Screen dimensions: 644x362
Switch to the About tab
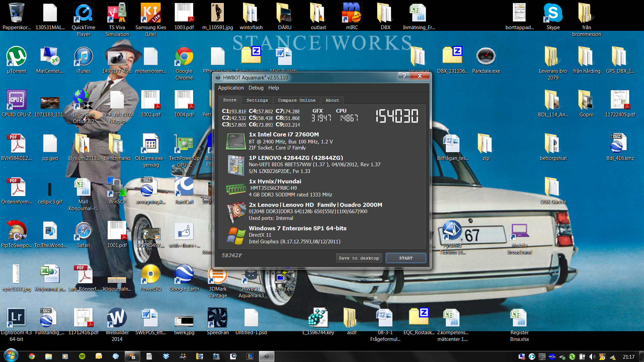(332, 100)
